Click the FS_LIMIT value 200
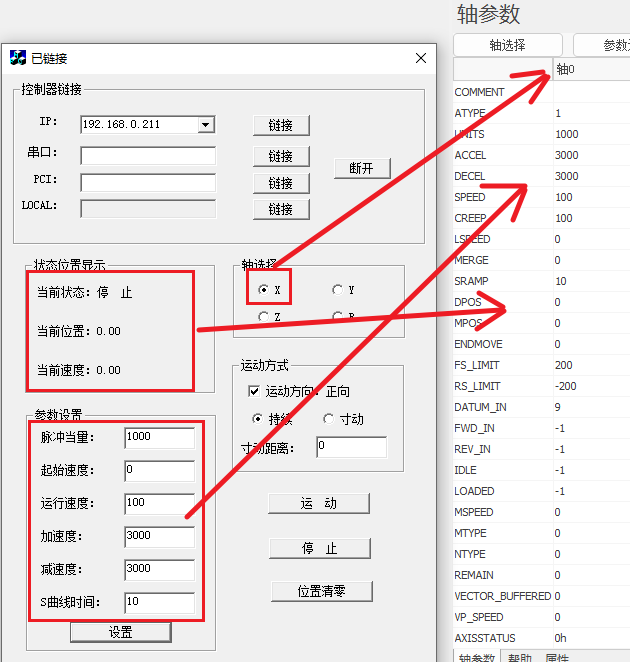Screen dimensions: 630x662 pos(591,365)
